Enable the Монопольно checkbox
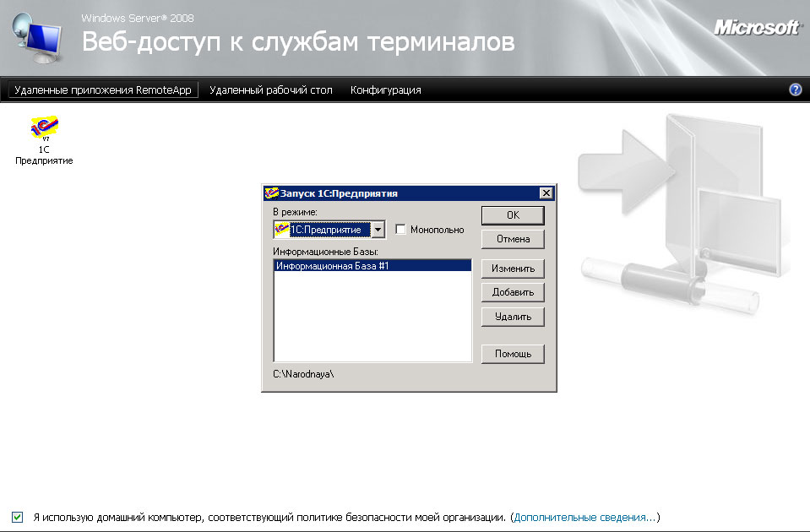Viewport: 810px width, 532px height. pos(400,230)
